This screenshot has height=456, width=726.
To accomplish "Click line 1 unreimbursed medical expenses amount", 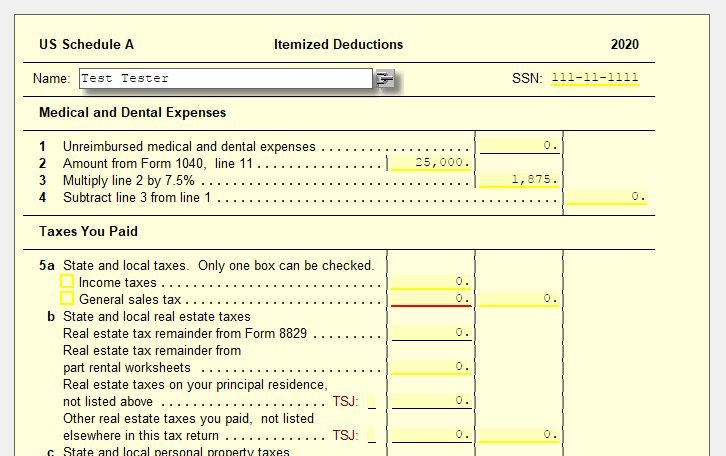I will [x=519, y=146].
